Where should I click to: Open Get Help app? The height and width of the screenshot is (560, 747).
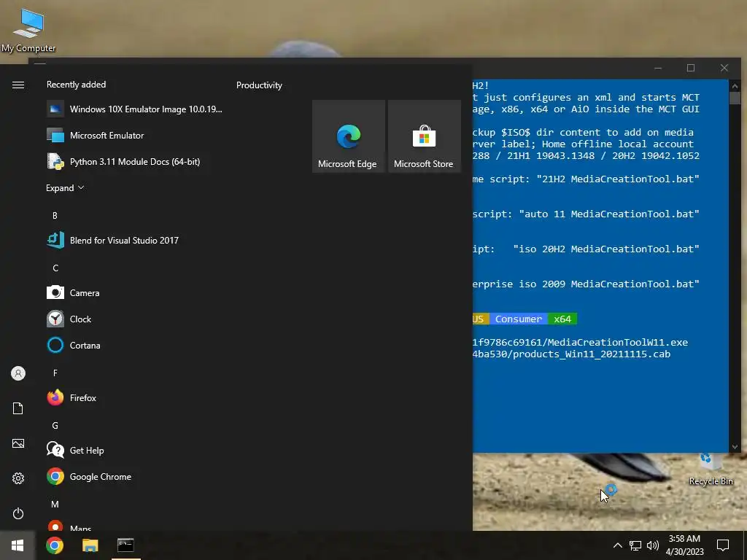click(x=135, y=450)
